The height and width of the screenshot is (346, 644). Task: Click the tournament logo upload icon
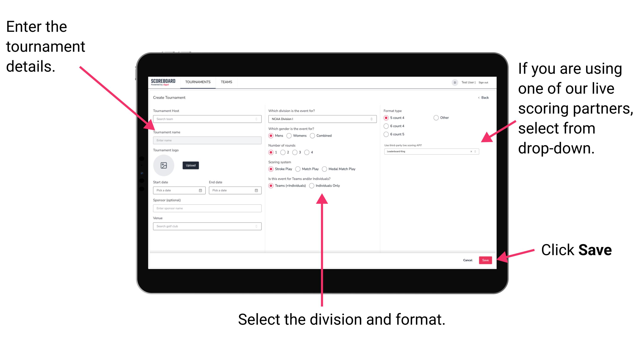pos(164,165)
